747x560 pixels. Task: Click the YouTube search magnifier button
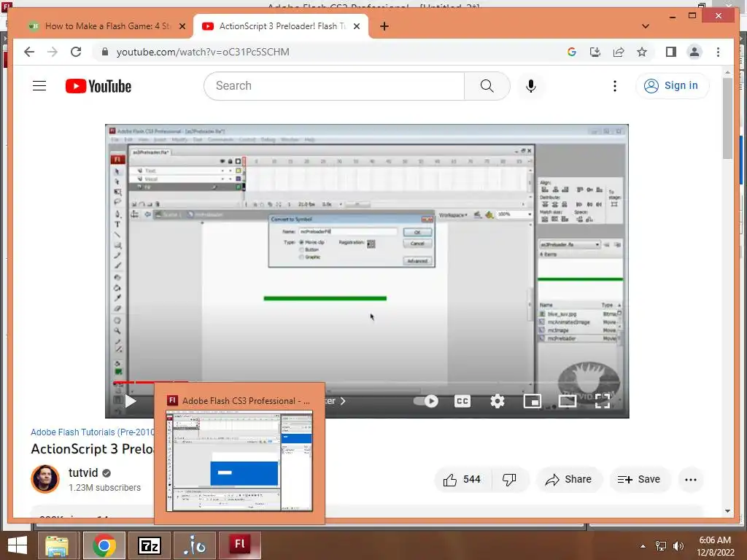point(487,86)
